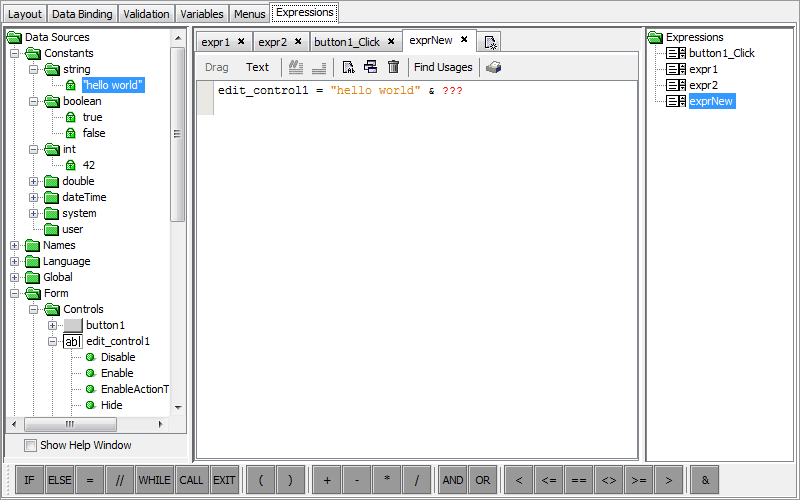Screen dimensions: 800x500
Task: Insert the WHILE keyword button
Action: [x=155, y=480]
